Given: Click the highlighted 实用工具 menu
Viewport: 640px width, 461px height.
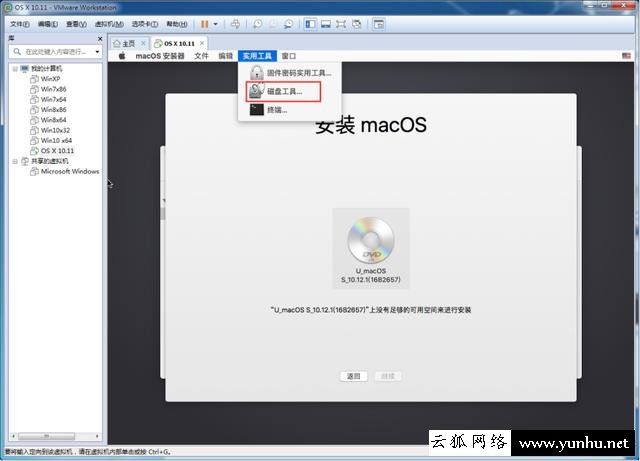Looking at the screenshot, I should (x=257, y=56).
